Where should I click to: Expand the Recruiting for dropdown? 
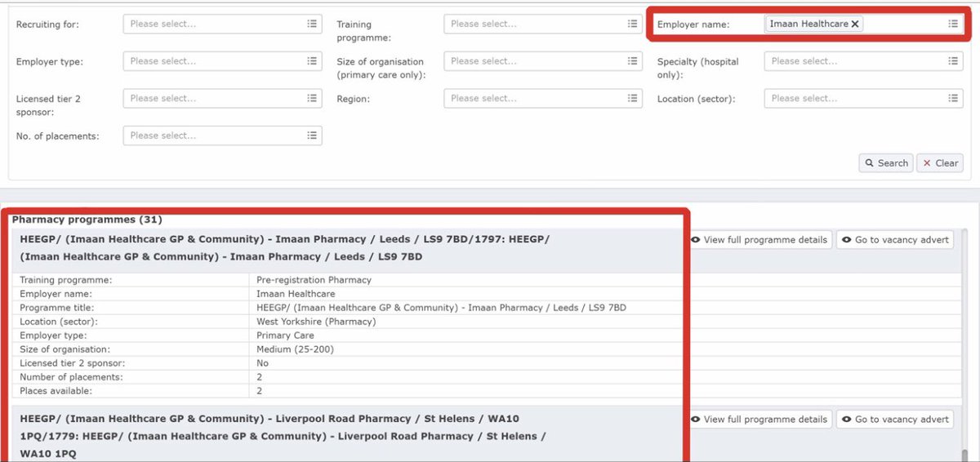222,24
